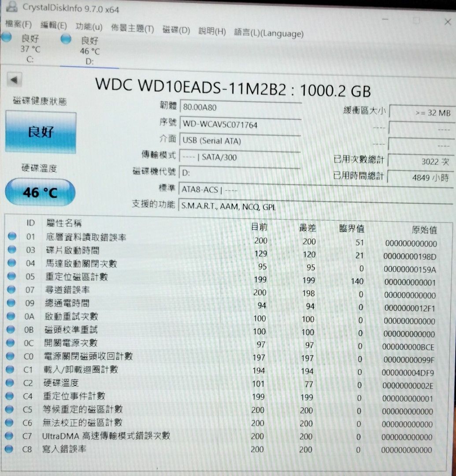Click the CrystalDiskInfo app icon in title bar

coord(12,6)
